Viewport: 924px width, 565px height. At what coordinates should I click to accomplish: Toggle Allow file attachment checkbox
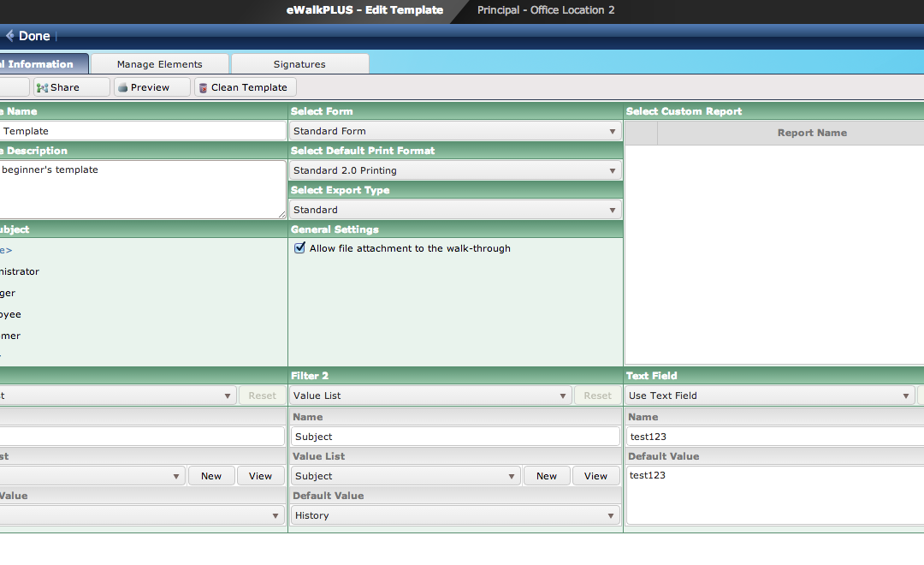click(300, 247)
